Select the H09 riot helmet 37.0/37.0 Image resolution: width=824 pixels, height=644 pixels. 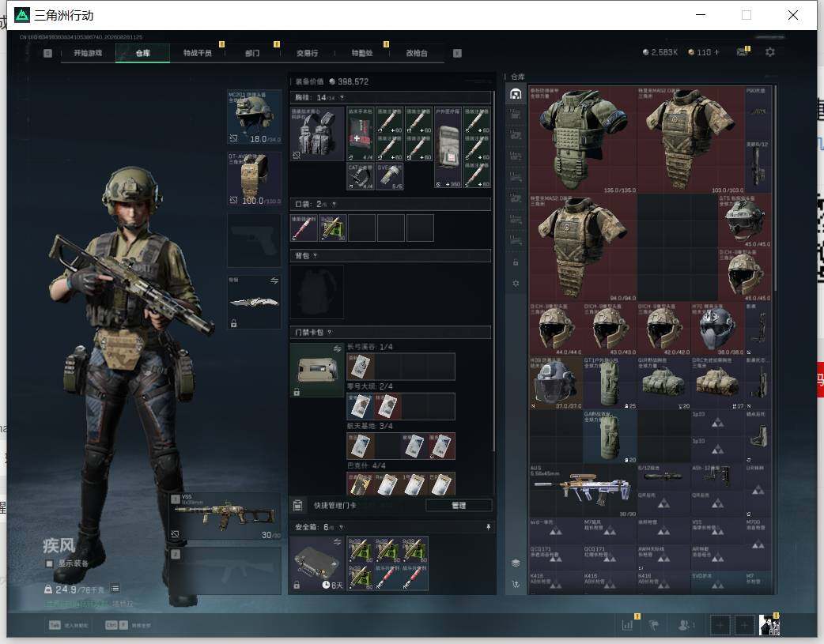[x=556, y=382]
